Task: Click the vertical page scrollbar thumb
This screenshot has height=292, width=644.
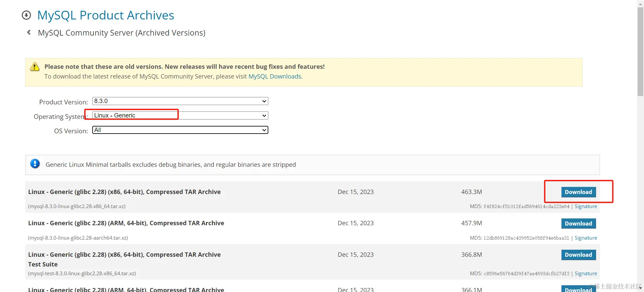Action: point(640,52)
